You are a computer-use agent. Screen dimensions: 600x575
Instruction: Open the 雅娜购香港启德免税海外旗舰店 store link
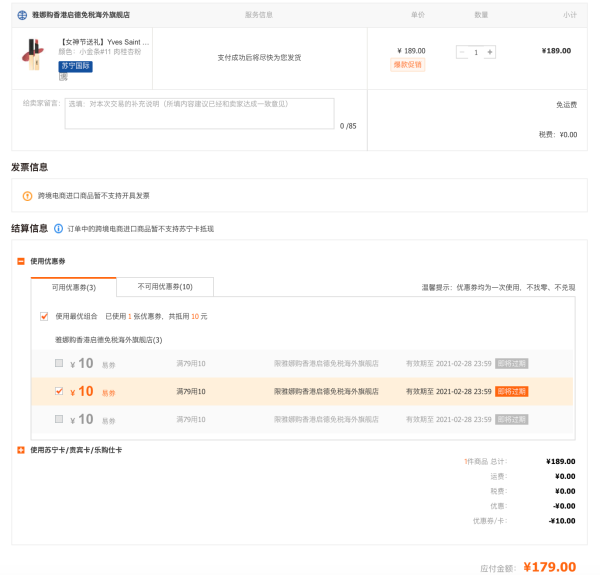pyautogui.click(x=81, y=15)
